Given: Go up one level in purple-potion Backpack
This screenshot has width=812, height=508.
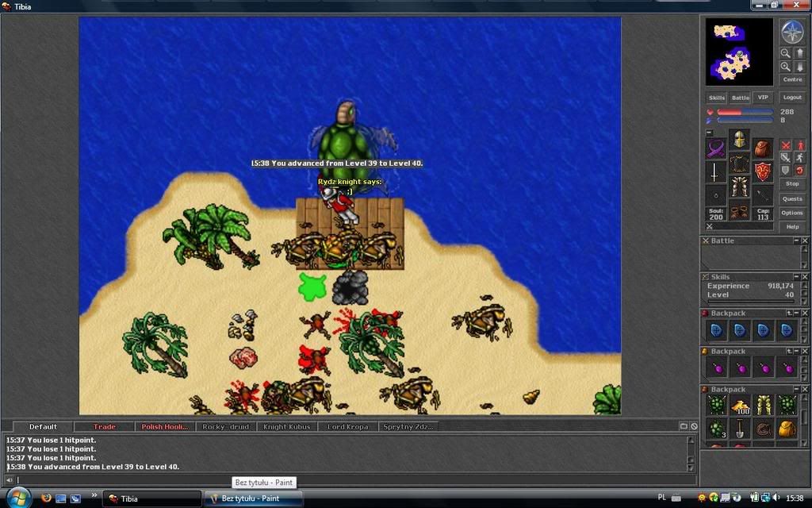Looking at the screenshot, I should click(x=789, y=351).
